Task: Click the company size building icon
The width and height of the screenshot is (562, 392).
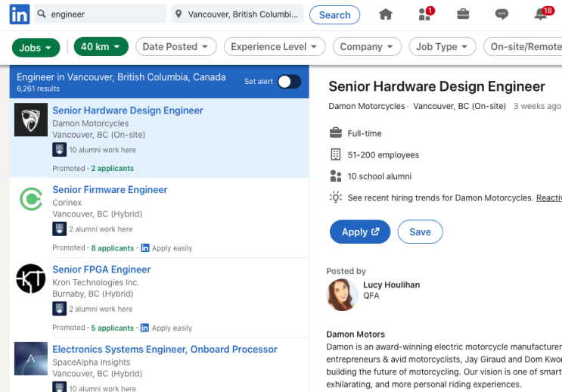Action: click(x=336, y=154)
